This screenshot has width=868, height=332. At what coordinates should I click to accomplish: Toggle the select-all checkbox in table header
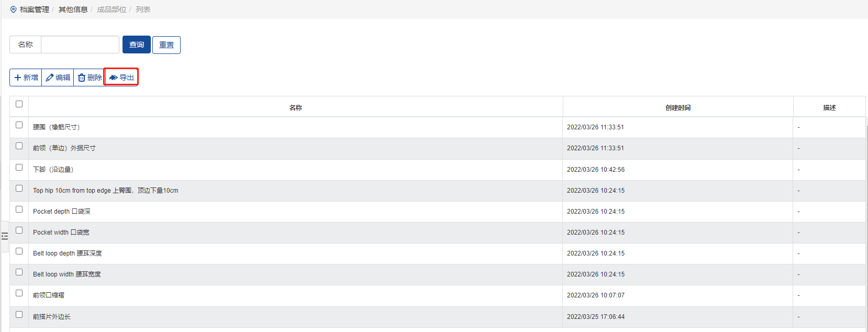click(19, 104)
